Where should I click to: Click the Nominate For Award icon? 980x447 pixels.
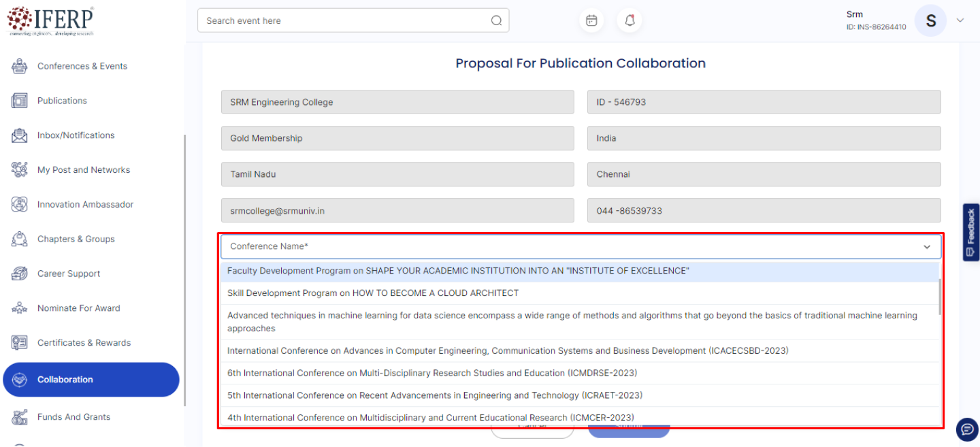click(19, 308)
